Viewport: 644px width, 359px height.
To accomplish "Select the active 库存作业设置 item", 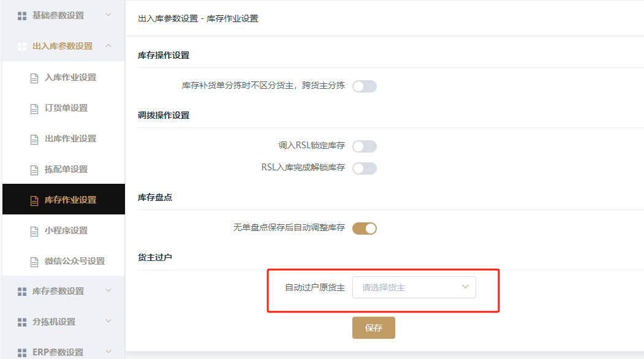I will coord(64,199).
